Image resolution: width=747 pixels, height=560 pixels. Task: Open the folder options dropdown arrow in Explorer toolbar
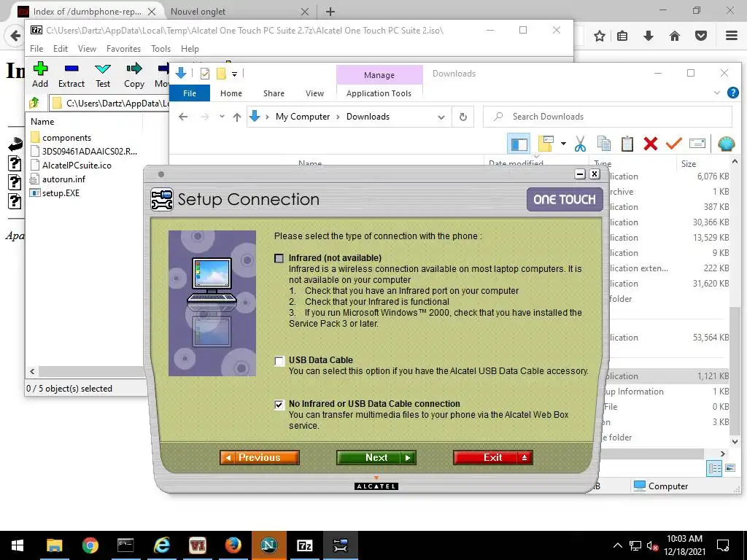click(563, 144)
